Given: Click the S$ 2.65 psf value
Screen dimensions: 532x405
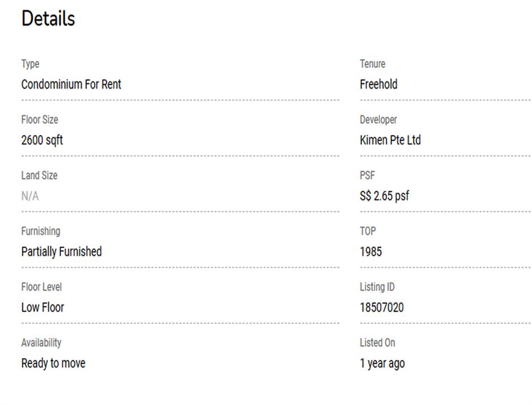Looking at the screenshot, I should click(x=384, y=196).
